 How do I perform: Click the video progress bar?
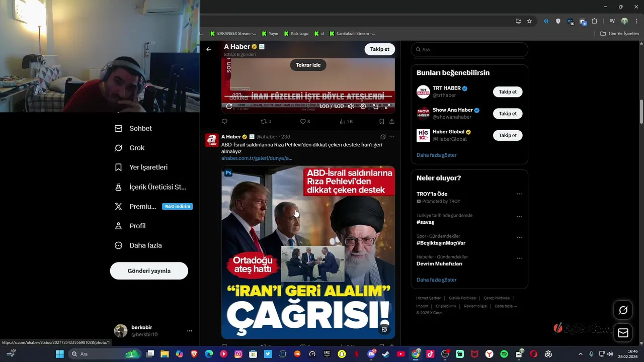[308, 96]
